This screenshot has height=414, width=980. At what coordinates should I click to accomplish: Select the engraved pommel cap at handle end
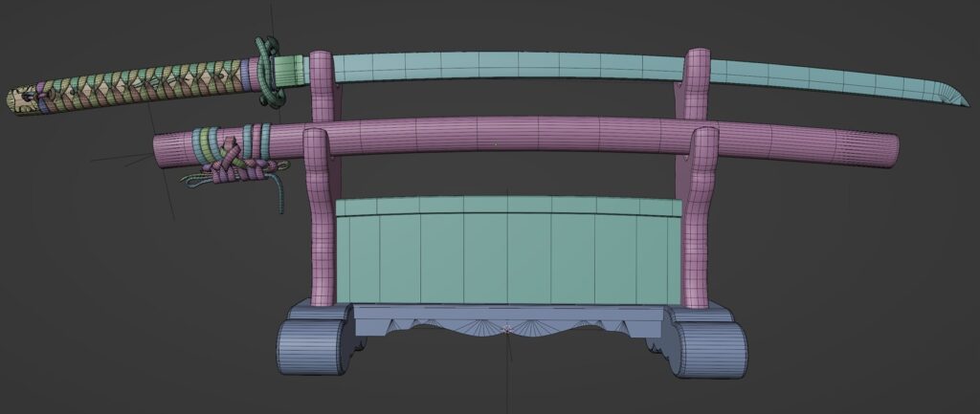pyautogui.click(x=23, y=101)
